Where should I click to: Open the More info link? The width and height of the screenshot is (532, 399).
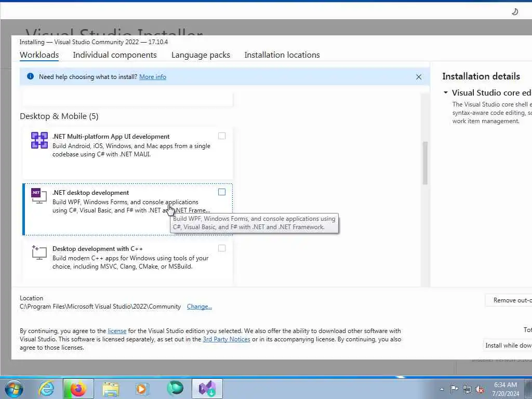point(153,77)
